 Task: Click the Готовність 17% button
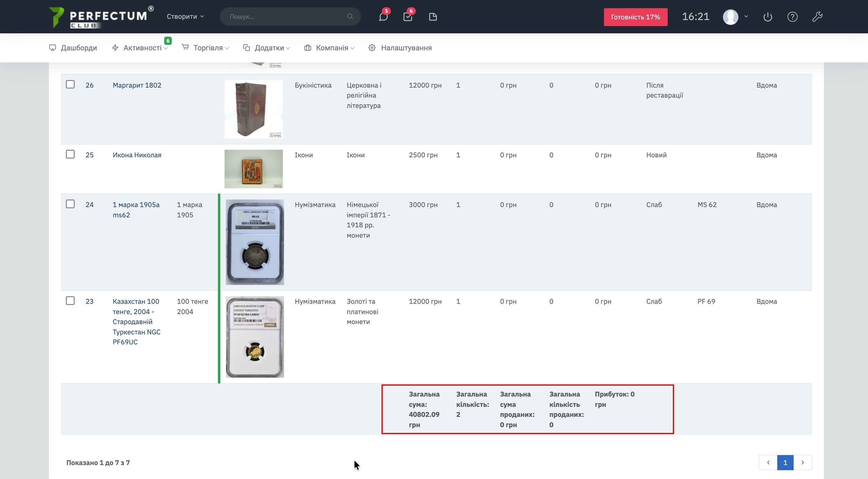point(636,17)
